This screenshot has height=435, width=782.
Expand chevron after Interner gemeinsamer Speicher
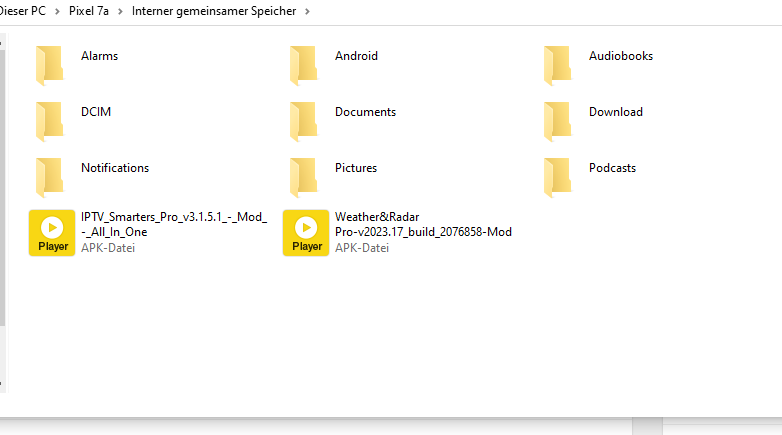(x=307, y=11)
